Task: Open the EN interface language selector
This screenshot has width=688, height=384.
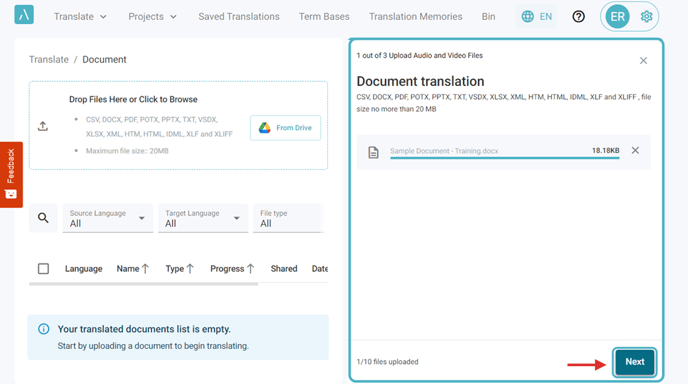Action: [536, 17]
